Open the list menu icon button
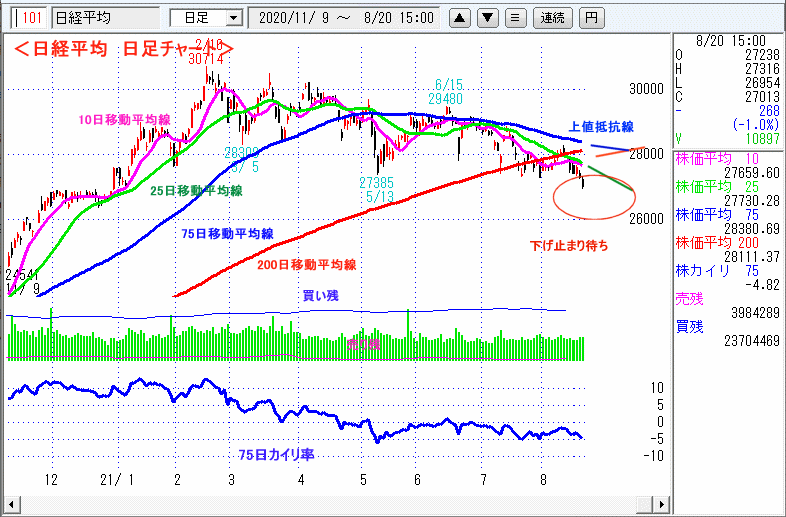Screen dimensions: 786x517 pyautogui.click(x=514, y=17)
